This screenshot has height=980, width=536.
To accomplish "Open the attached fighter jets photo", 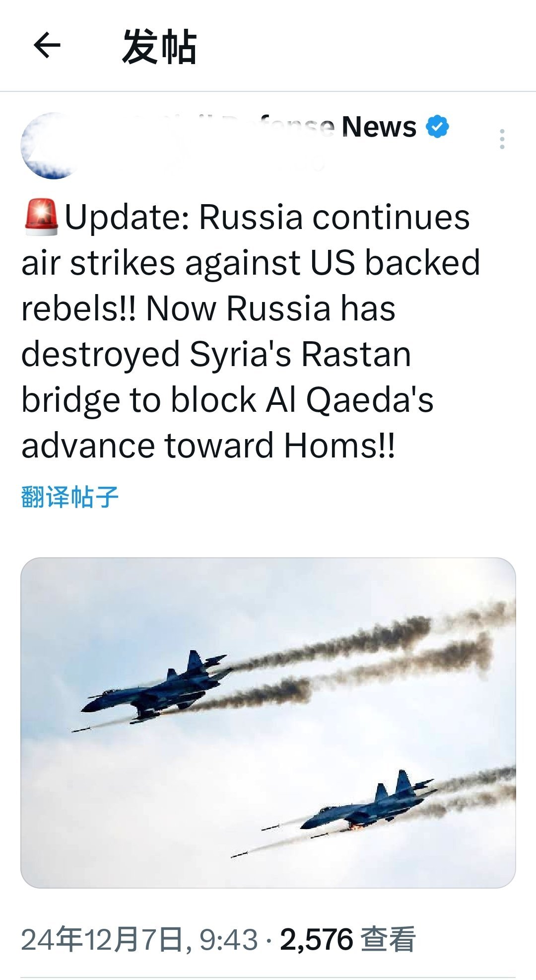I will click(x=268, y=722).
